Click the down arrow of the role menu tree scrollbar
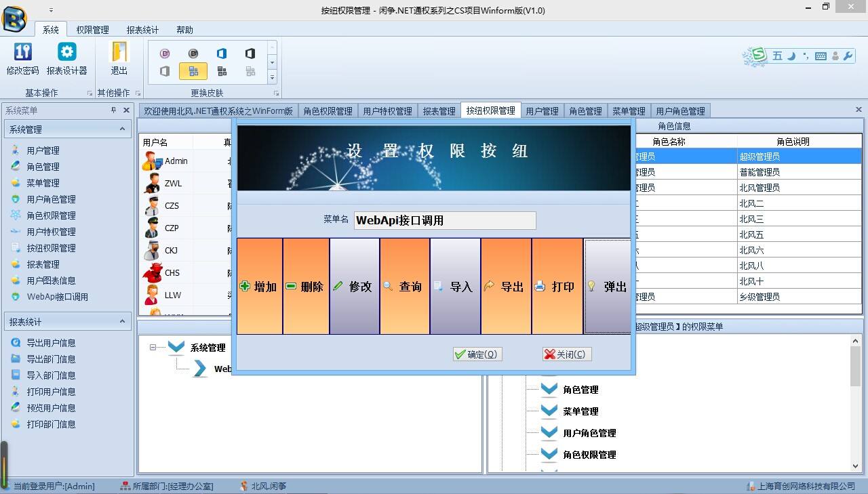 coord(856,466)
